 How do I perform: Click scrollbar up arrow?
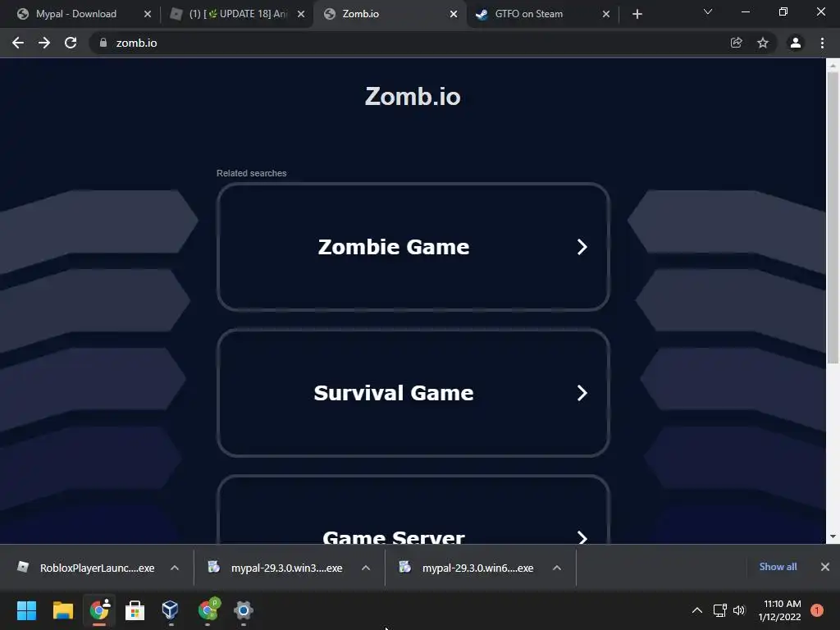coord(833,66)
